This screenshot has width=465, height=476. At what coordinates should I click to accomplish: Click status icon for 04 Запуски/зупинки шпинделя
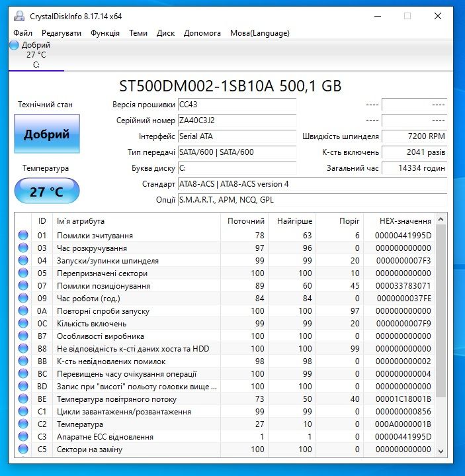pos(23,260)
